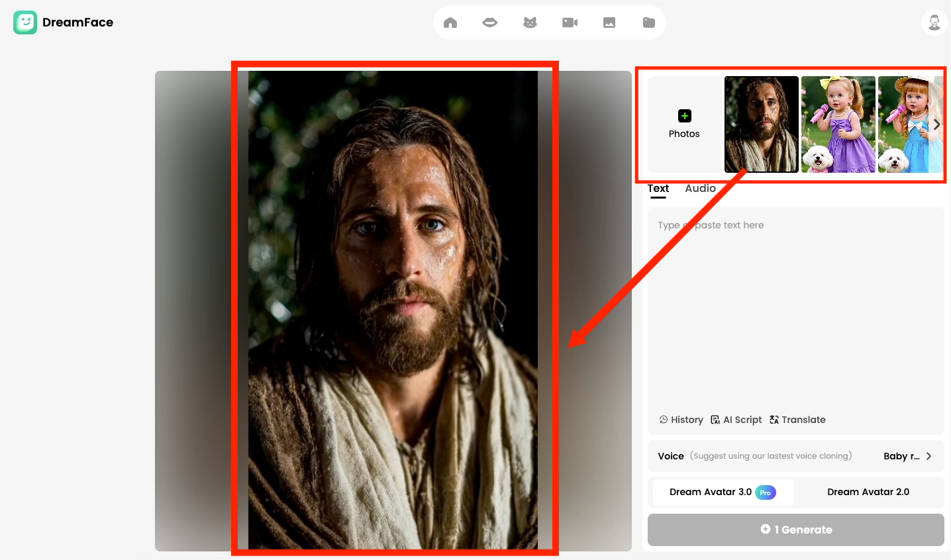Open text History
The width and height of the screenshot is (951, 560).
pyautogui.click(x=681, y=420)
